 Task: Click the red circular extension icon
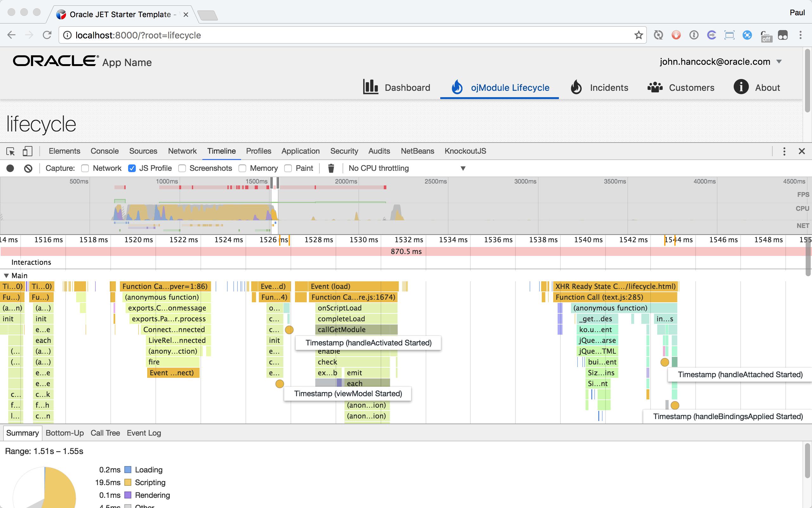(x=676, y=35)
